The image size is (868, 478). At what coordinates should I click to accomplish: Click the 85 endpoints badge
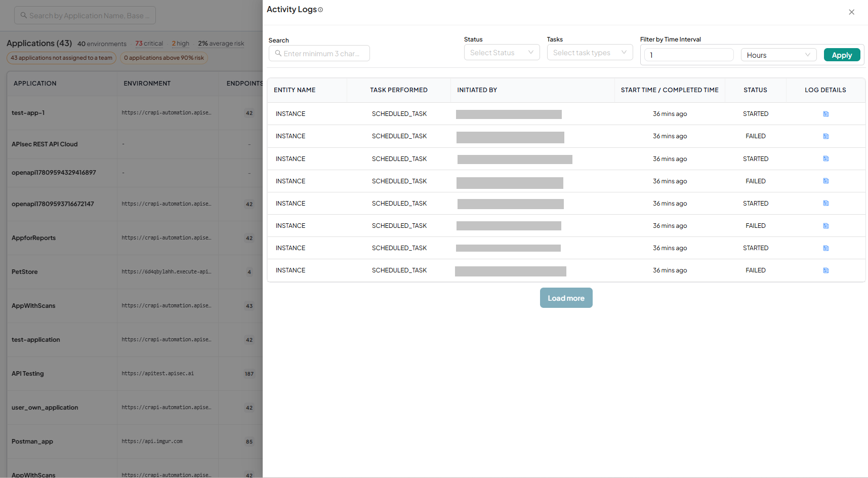pyautogui.click(x=249, y=442)
